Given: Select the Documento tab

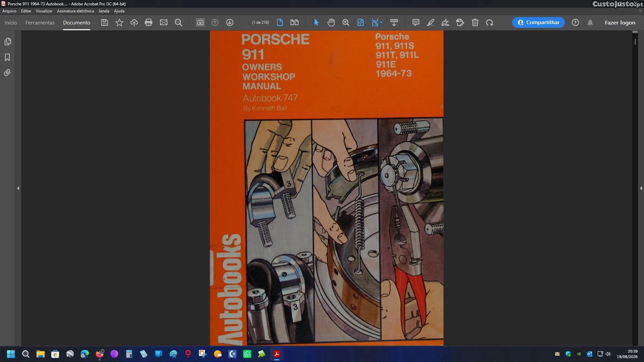Looking at the screenshot, I should pos(76,22).
